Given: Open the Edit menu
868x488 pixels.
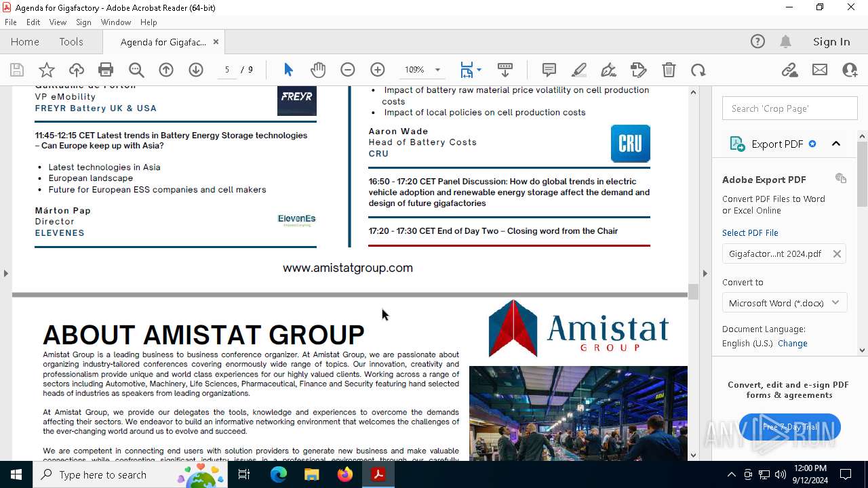Looking at the screenshot, I should click(33, 22).
